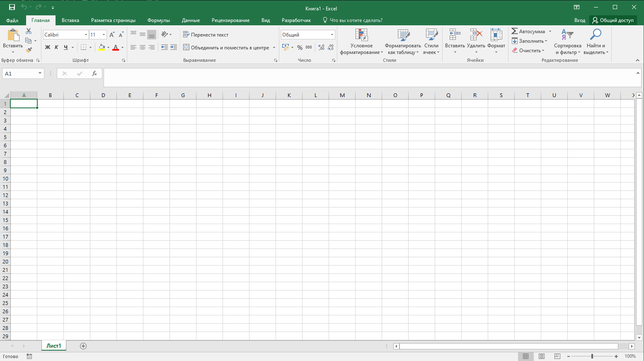Add a new sheet with plus icon
The width and height of the screenshot is (644, 361).
point(83,346)
